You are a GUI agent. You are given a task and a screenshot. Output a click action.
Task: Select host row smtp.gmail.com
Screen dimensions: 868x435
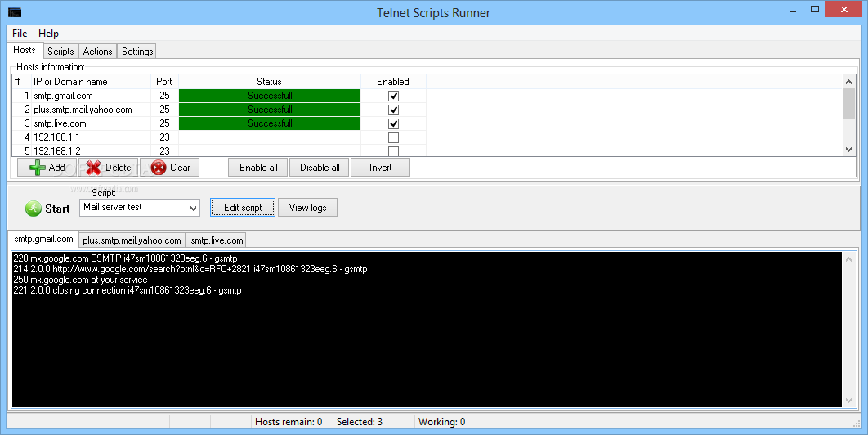219,96
